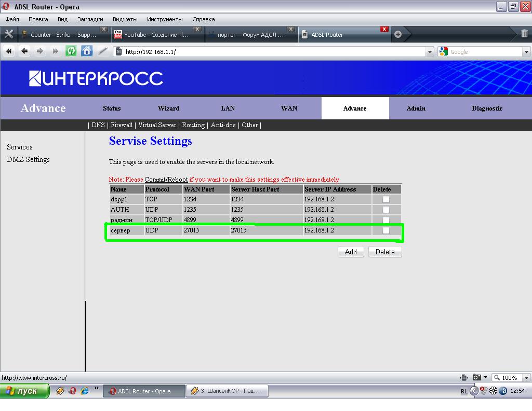The height and width of the screenshot is (411, 532).
Task: Close the Counter-Strike tab
Action: [x=104, y=29]
